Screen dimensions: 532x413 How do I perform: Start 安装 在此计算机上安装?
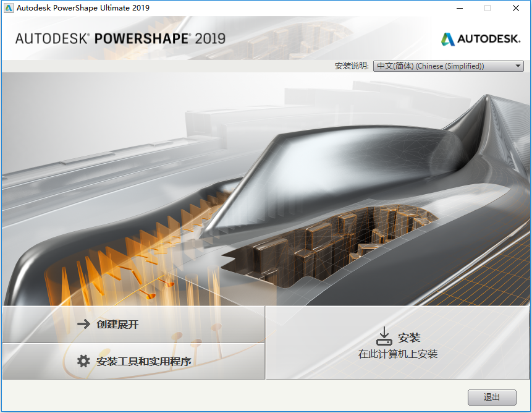click(398, 343)
